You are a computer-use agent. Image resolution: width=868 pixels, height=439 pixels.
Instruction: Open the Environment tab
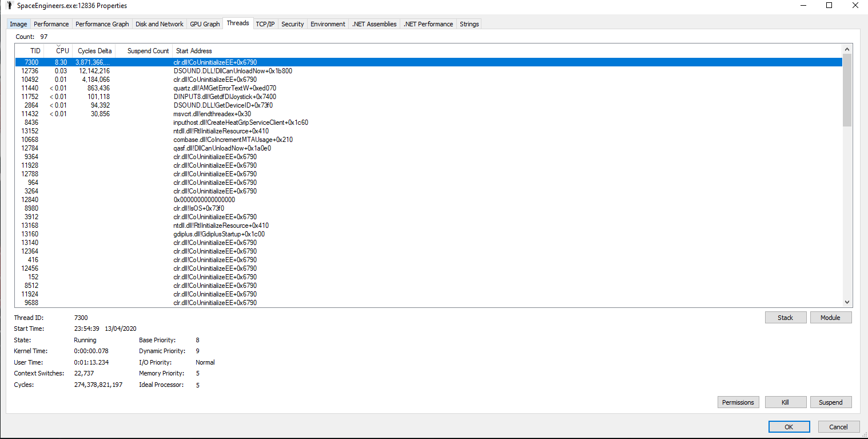328,24
